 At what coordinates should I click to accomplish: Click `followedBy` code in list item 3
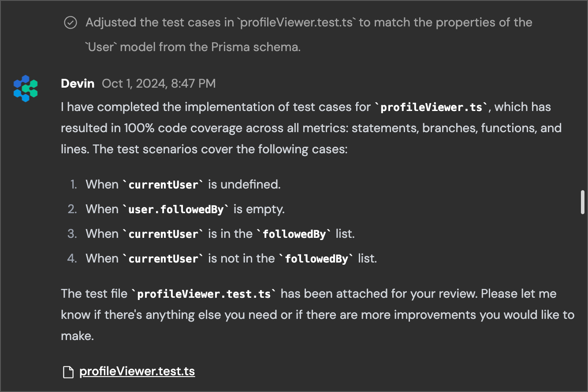294,234
